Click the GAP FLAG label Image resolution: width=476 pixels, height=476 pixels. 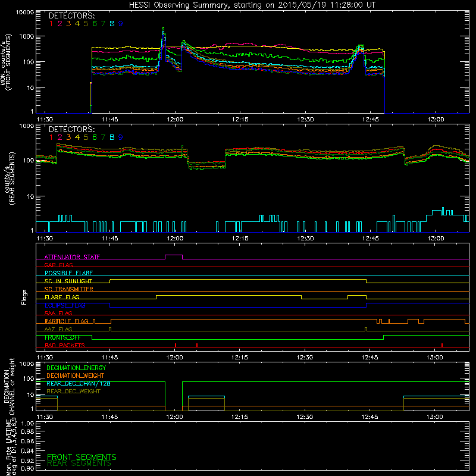(x=58, y=265)
